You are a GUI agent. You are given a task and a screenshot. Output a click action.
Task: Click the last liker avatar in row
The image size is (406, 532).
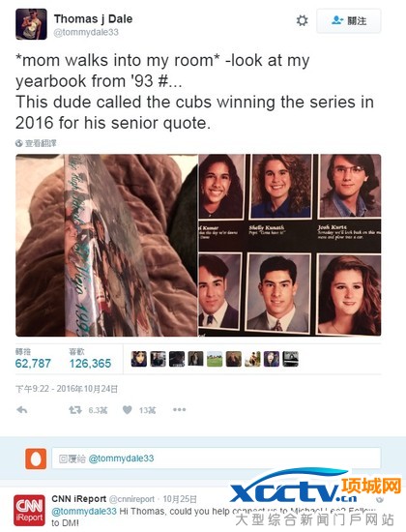tap(291, 359)
